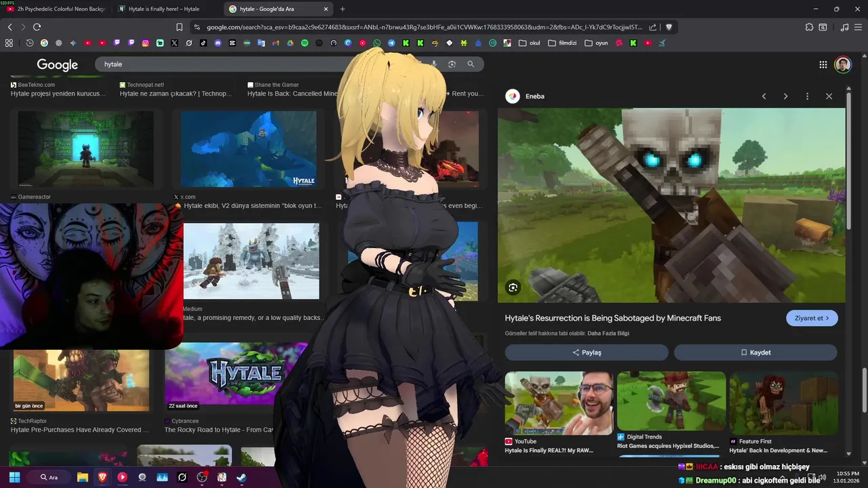Viewport: 868px width, 488px height.
Task: Click magnifier search icon in Google box
Action: click(x=471, y=64)
